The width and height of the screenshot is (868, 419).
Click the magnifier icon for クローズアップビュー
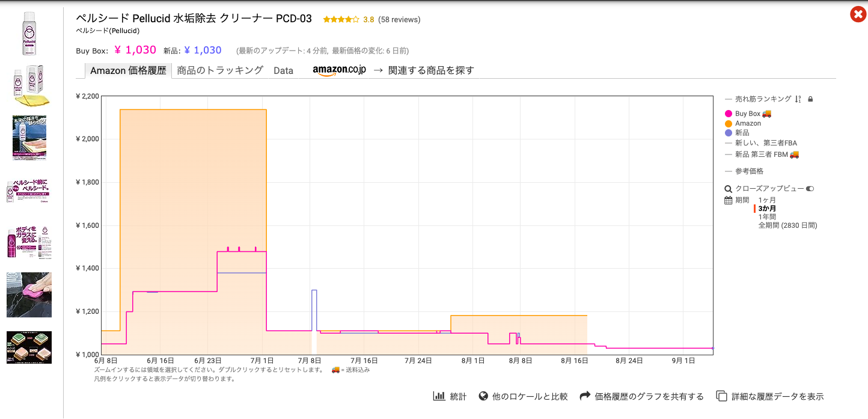(729, 189)
